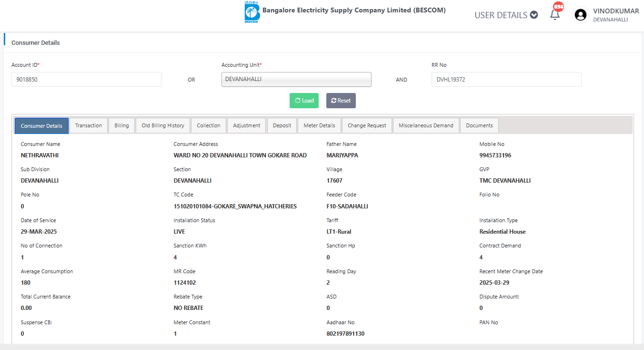Click the Reset button
The height and width of the screenshot is (350, 644).
341,101
